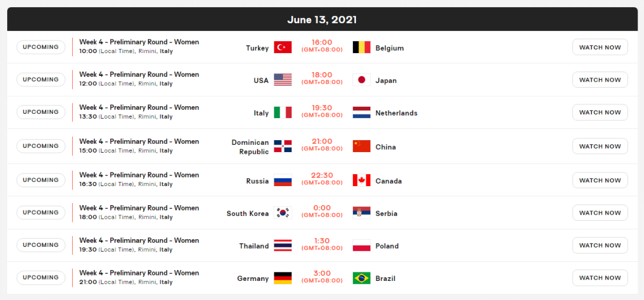
Task: Click the China flag icon
Action: pos(361,147)
